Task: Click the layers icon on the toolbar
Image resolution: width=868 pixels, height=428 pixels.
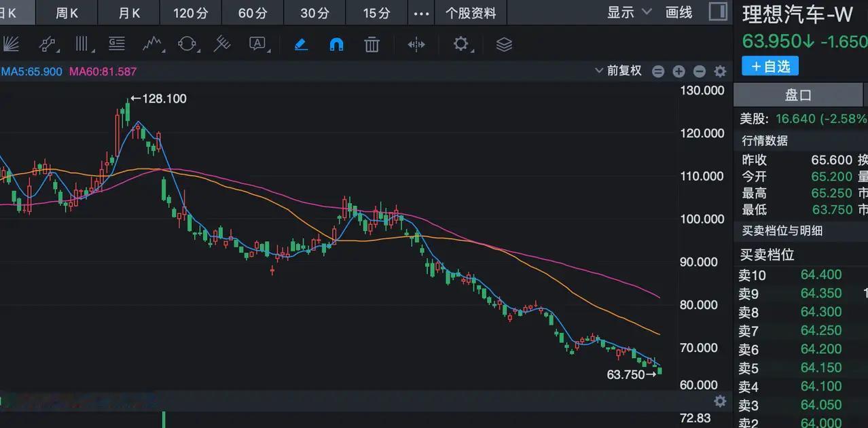Action: point(503,43)
